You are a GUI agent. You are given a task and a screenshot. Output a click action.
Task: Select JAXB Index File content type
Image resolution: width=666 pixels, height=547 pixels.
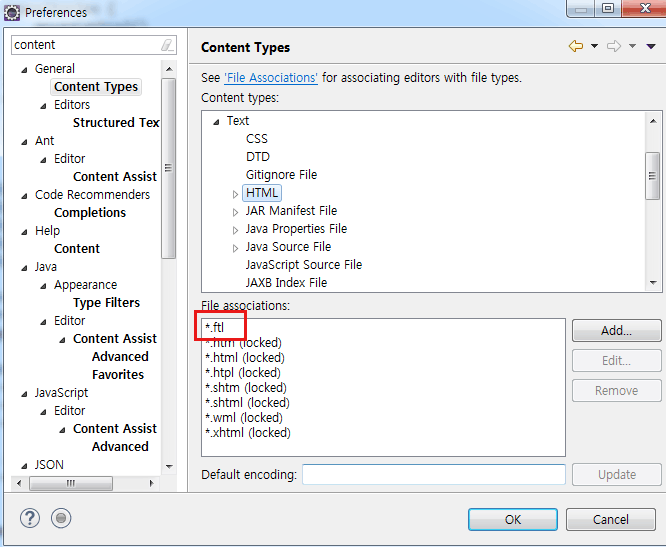coord(286,283)
